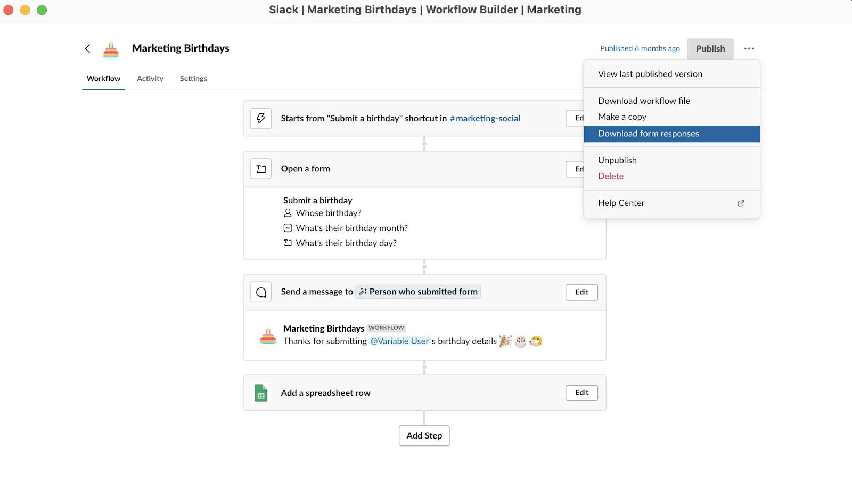Choose Delete from the menu
Screen dimensions: 852x504
point(671,176)
